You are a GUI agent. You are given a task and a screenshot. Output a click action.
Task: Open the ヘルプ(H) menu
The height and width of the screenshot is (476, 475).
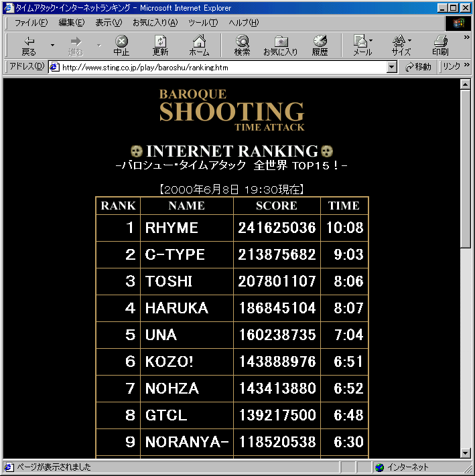[244, 23]
